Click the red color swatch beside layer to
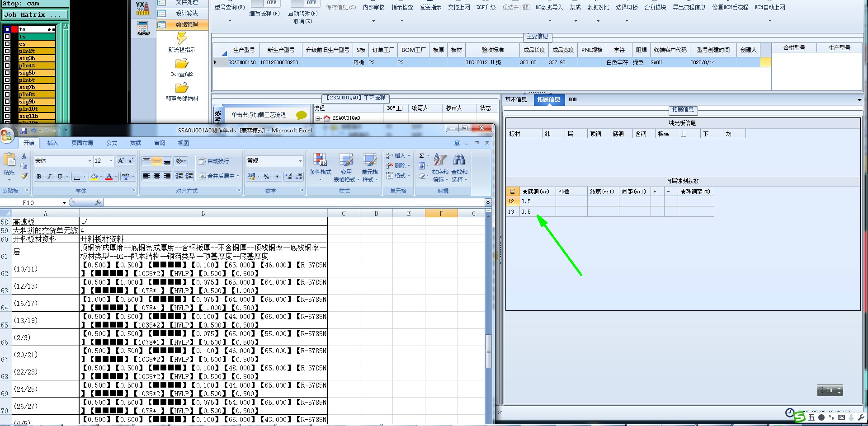The height and width of the screenshot is (426, 868). coord(14,29)
